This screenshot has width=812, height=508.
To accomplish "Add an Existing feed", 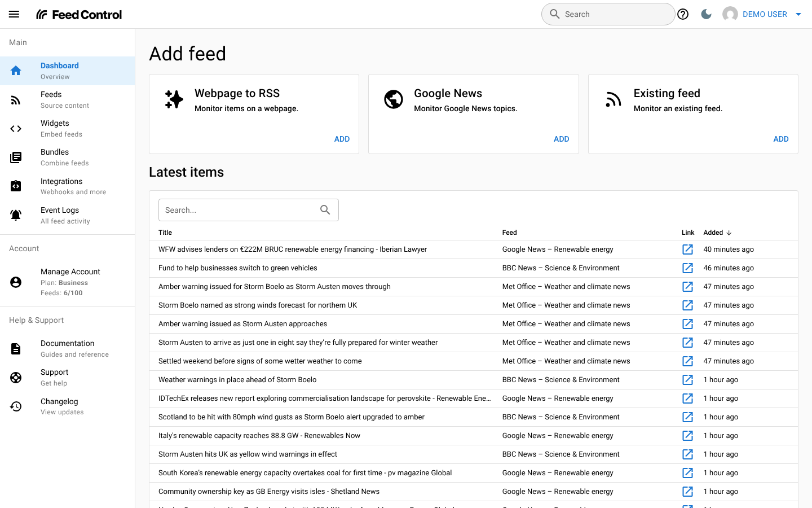I will tap(781, 139).
